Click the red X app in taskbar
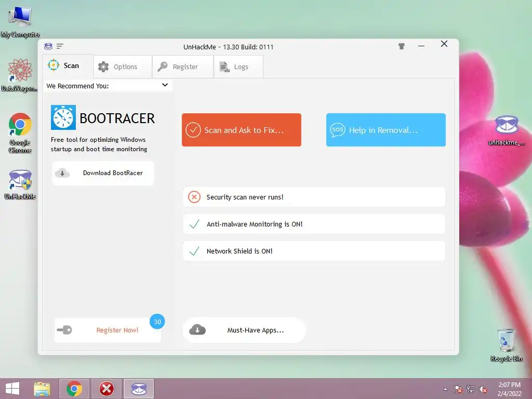Viewport: 532px width, 399px height. (x=107, y=389)
